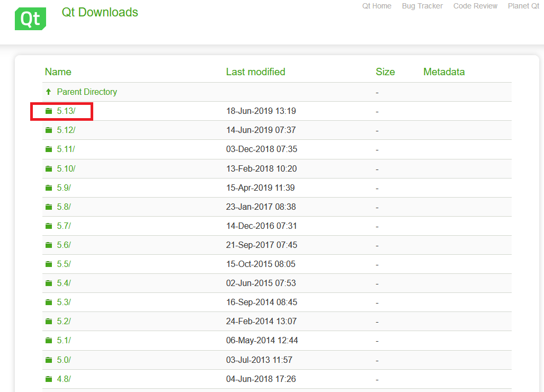The height and width of the screenshot is (392, 544).
Task: Click the Parent Directory up-arrow icon
Action: pos(49,92)
